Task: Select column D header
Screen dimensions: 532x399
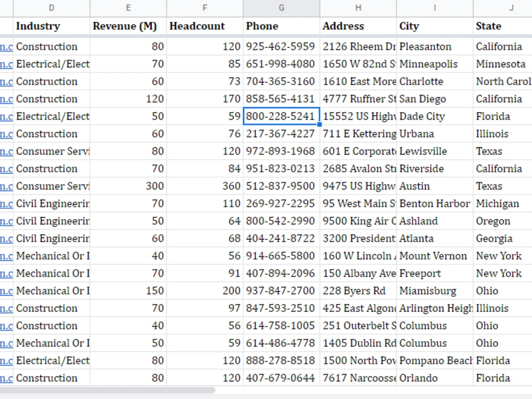Action: click(52, 8)
